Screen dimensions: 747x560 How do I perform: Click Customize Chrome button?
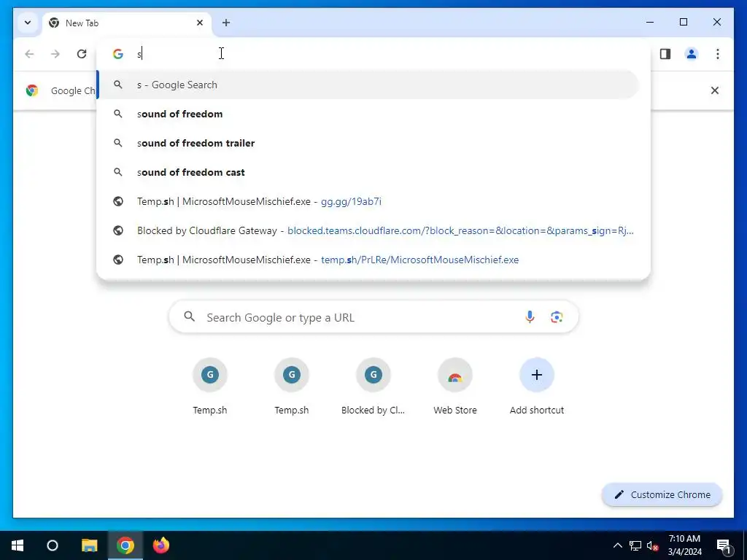[662, 495]
